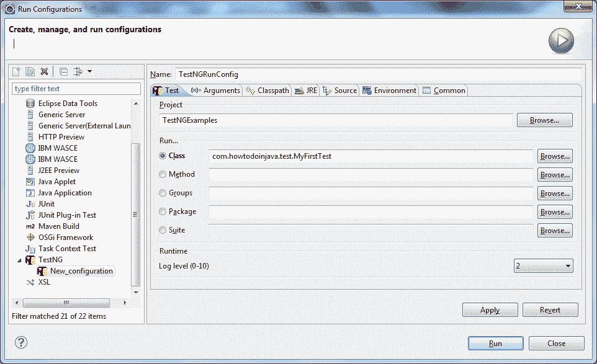
Task: Switch to the Common tab
Action: [x=444, y=91]
